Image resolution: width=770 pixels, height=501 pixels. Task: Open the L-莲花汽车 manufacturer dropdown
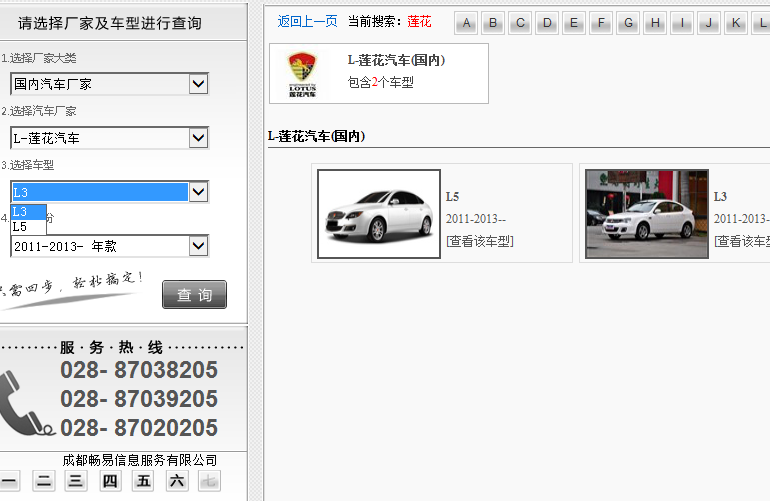click(110, 138)
